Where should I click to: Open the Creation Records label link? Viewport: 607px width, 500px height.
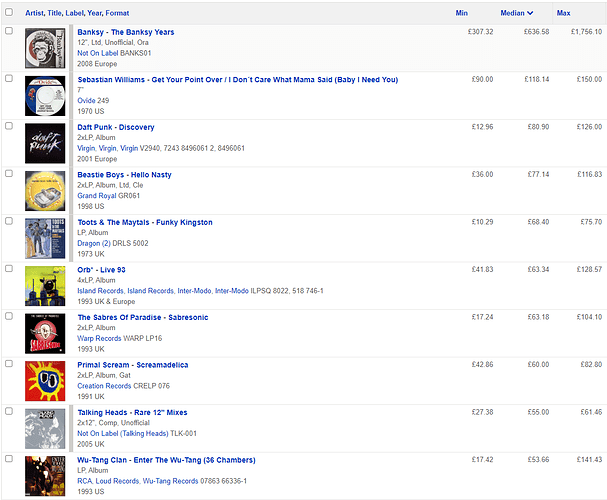[x=104, y=386]
